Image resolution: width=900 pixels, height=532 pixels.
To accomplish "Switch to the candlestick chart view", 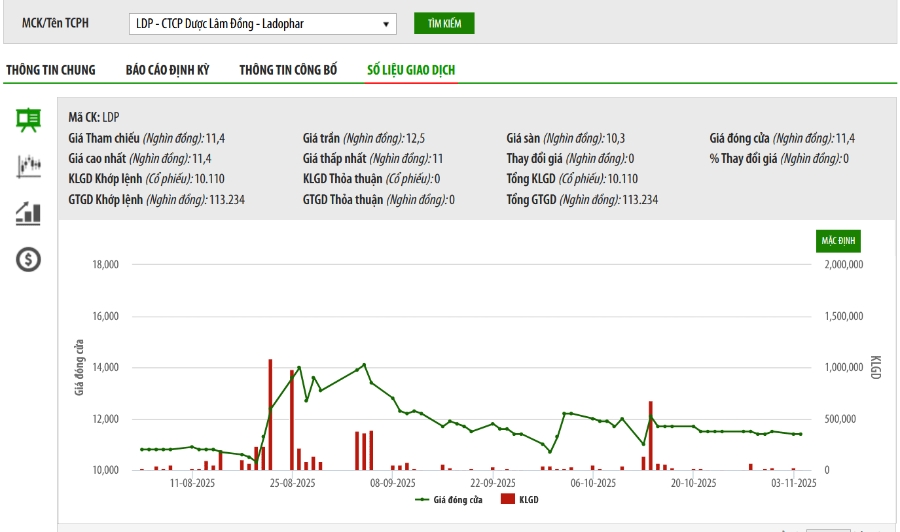I will [x=29, y=166].
